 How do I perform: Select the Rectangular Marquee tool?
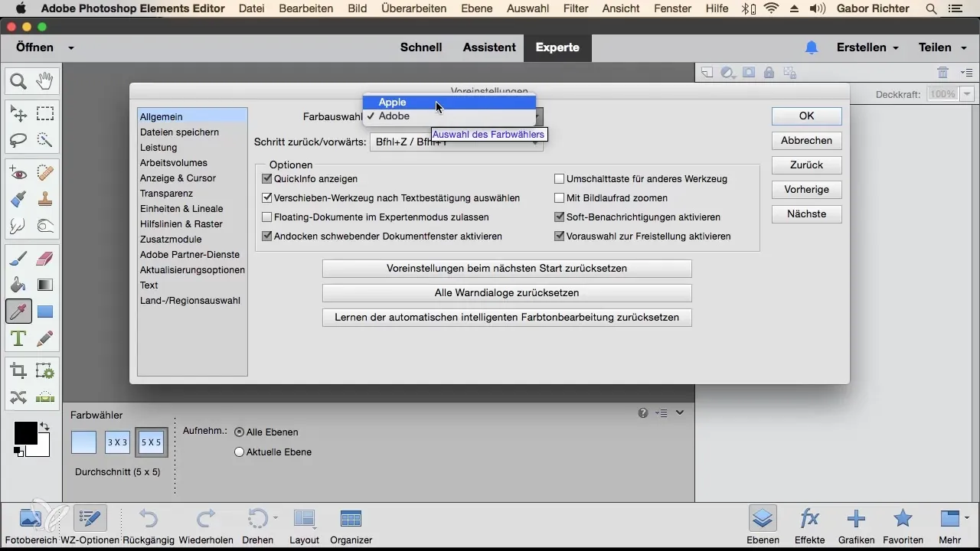45,114
